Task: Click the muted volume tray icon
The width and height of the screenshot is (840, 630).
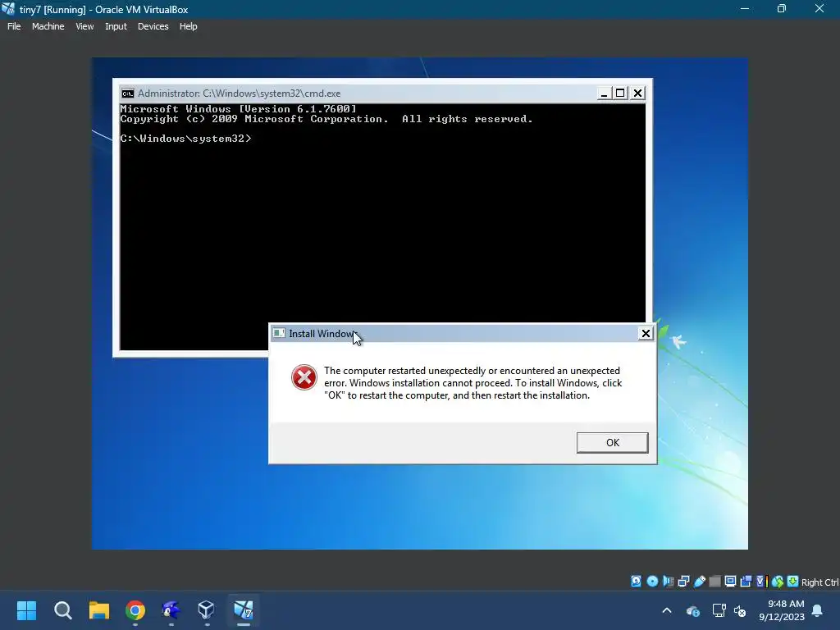Action: pos(740,610)
